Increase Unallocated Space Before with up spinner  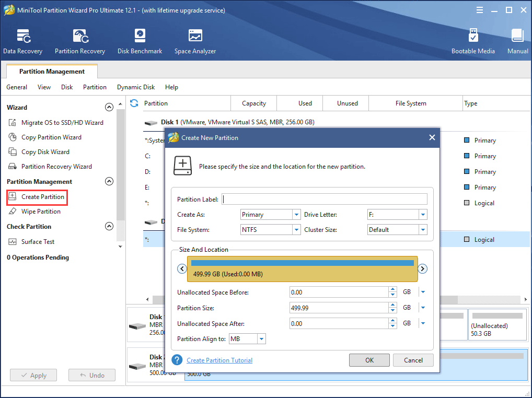[392, 289]
